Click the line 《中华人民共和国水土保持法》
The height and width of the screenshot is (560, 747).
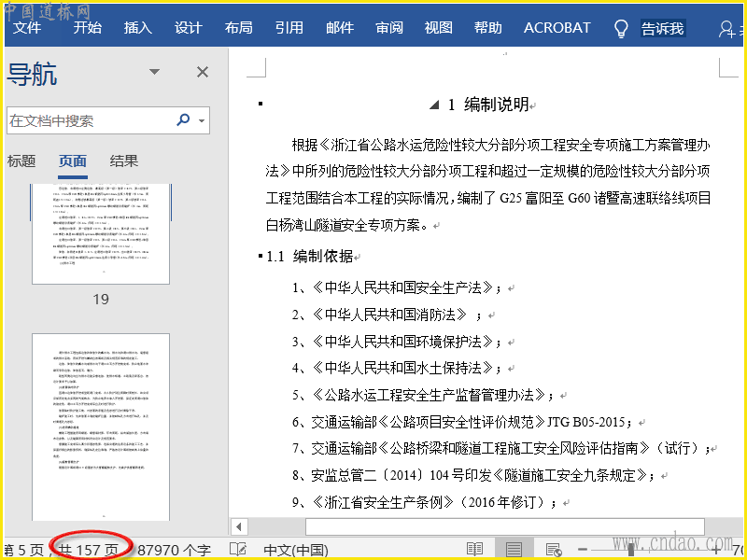[x=402, y=368]
